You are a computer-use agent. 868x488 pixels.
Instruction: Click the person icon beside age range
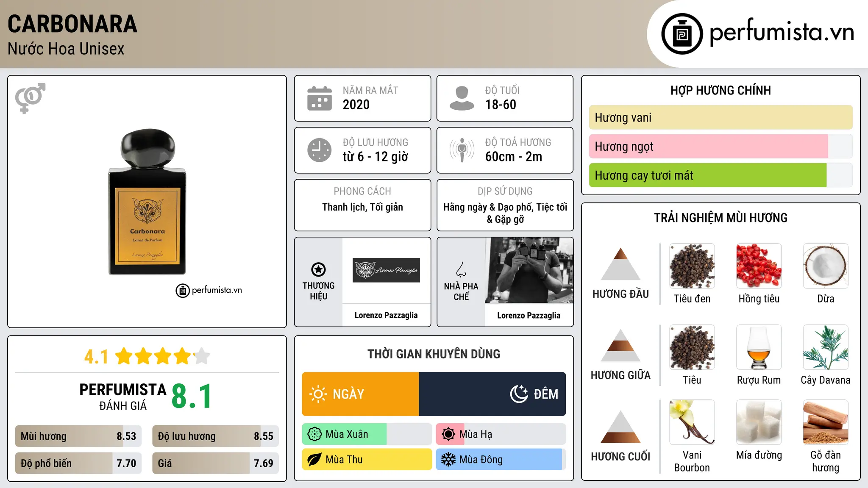[x=462, y=98]
